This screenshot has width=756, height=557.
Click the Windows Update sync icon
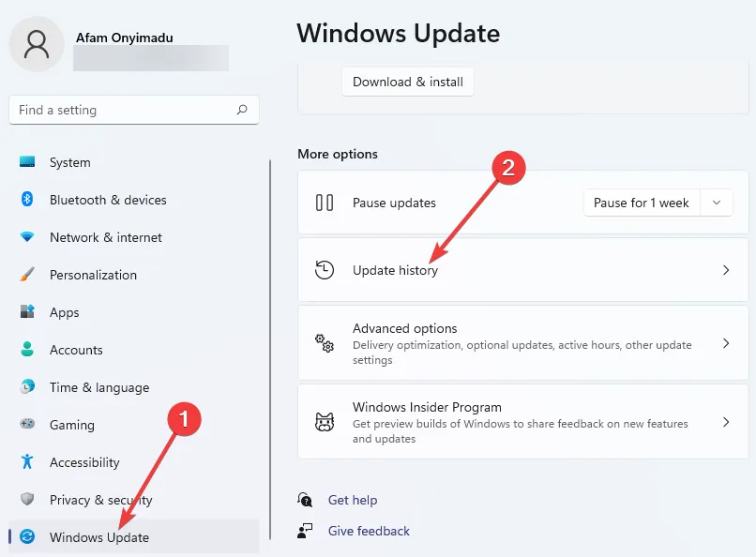pos(27,536)
